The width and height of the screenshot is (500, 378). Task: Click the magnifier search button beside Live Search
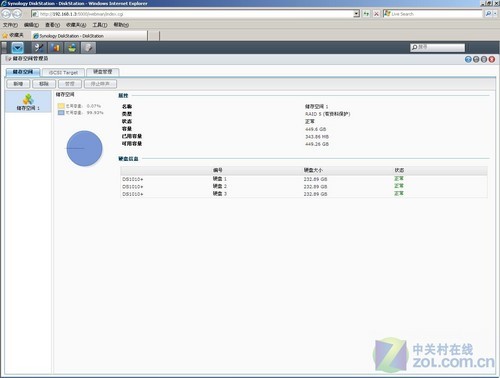(x=488, y=14)
